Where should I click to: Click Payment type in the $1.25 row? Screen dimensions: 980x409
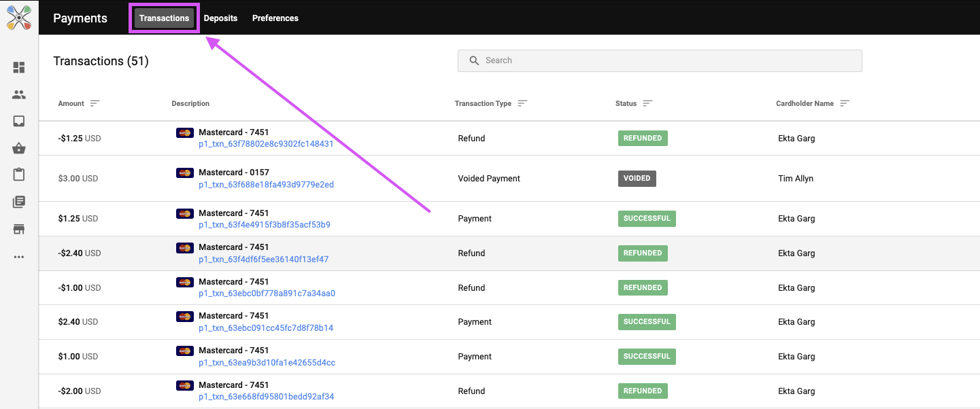click(475, 219)
